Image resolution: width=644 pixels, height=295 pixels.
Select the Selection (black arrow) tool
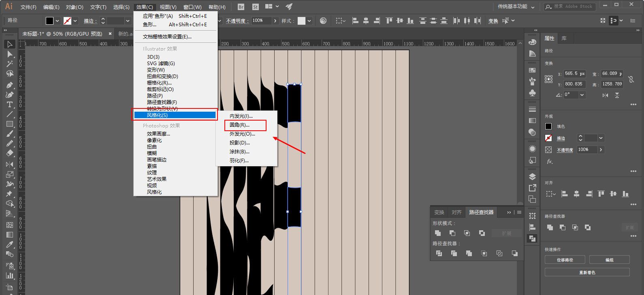coord(10,44)
